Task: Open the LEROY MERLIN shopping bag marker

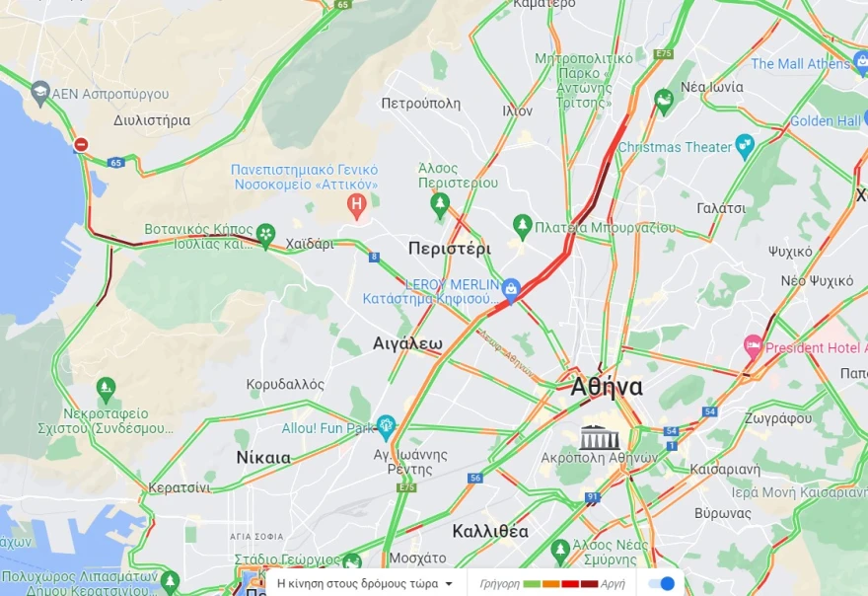Action: click(510, 290)
